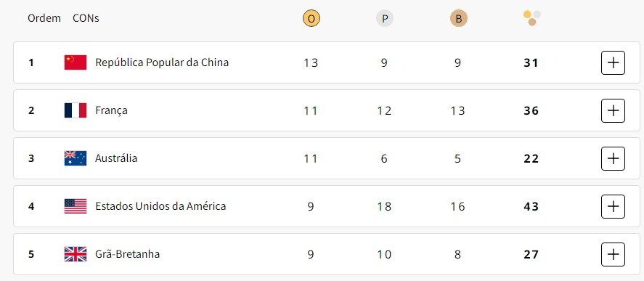Image resolution: width=644 pixels, height=281 pixels.
Task: Expand the Grã-Bretanha row with plus button
Action: pyautogui.click(x=613, y=254)
